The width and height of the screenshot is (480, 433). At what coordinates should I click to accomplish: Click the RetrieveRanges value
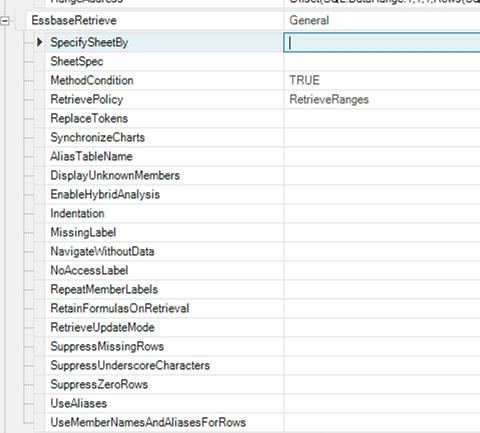click(x=329, y=99)
